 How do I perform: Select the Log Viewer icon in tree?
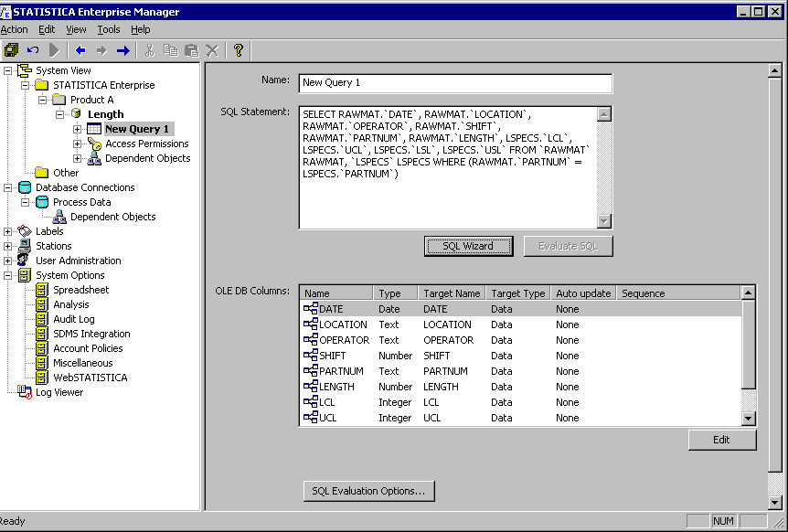[x=25, y=392]
